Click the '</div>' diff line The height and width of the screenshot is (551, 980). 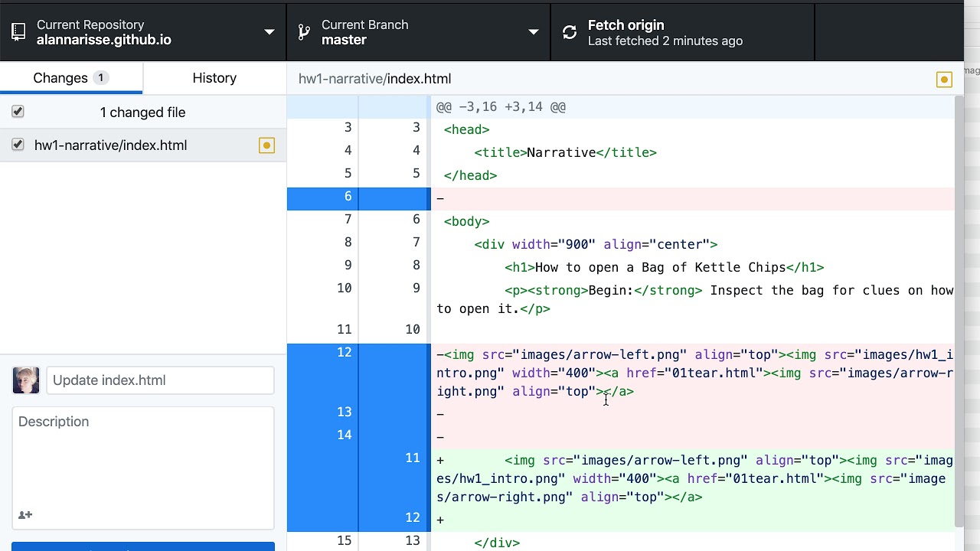click(497, 543)
